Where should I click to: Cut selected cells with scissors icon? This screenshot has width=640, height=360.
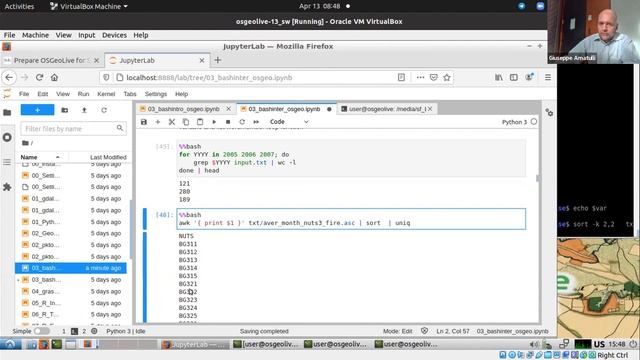coord(172,122)
